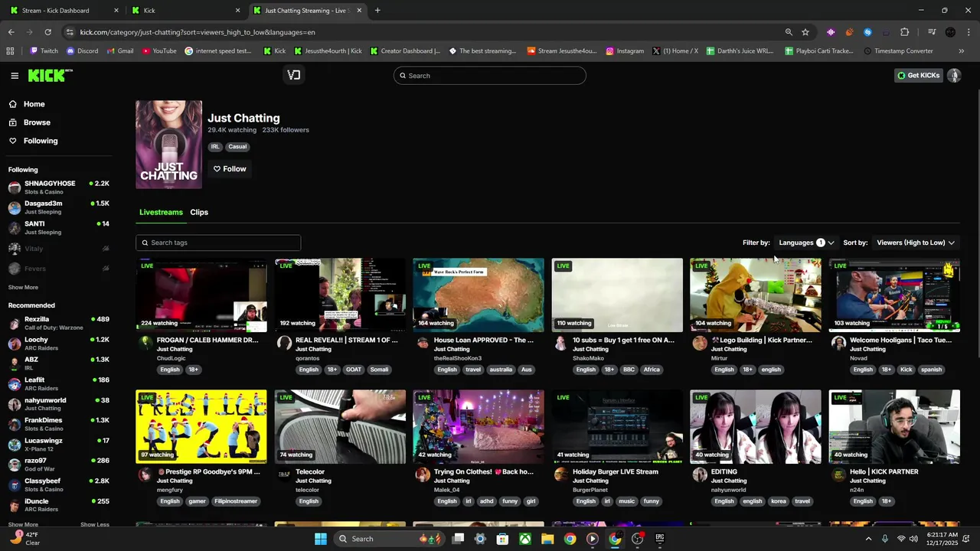Click the Filipinostreamer tag

[236, 501]
